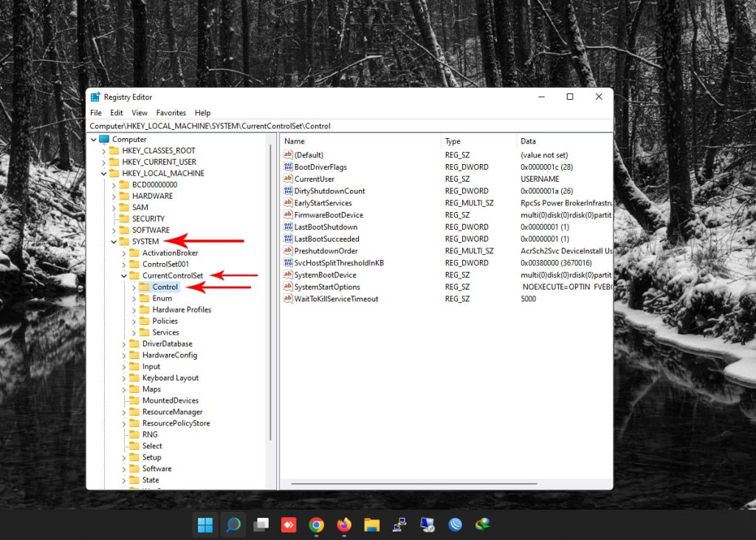Launch Firefox from the taskbar
The image size is (756, 540).
344,525
